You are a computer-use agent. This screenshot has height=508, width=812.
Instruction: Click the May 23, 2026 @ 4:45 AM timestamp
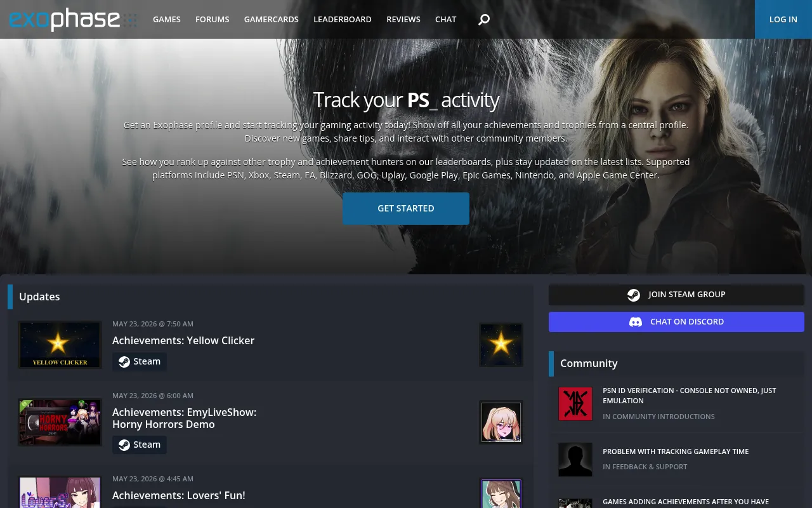(153, 479)
